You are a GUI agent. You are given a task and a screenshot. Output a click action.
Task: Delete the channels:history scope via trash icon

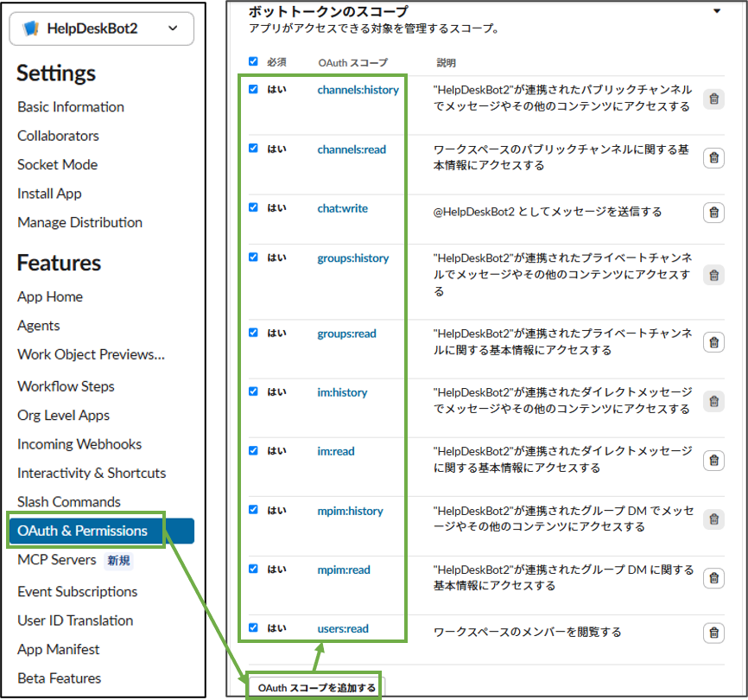713,99
